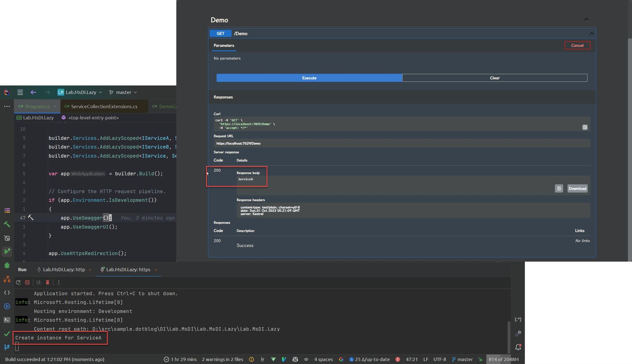Open the master branch dropdown
Screen dimensions: 632x364
123,92
